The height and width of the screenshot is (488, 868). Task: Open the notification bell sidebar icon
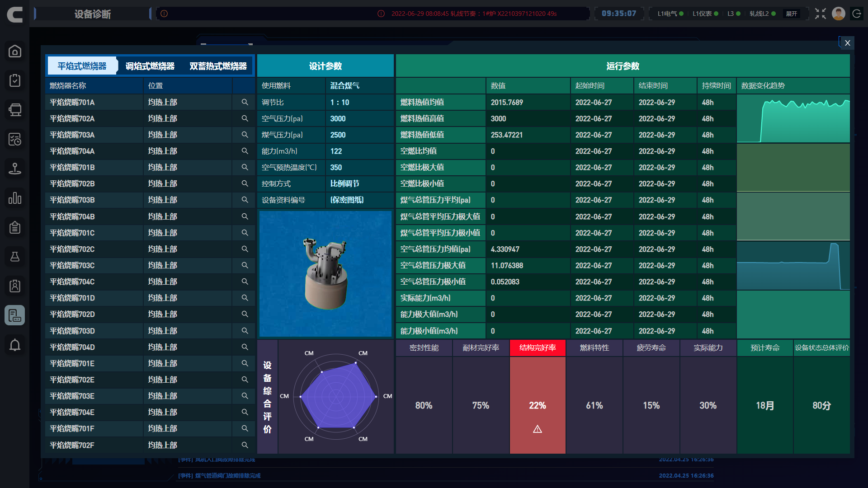pyautogui.click(x=15, y=345)
